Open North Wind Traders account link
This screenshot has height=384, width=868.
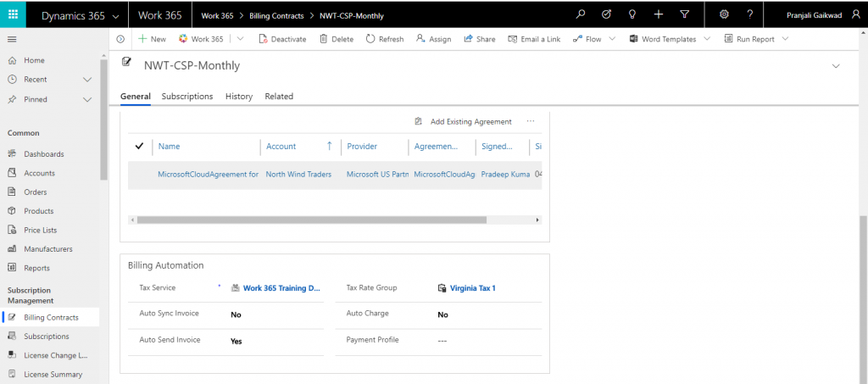click(x=298, y=175)
